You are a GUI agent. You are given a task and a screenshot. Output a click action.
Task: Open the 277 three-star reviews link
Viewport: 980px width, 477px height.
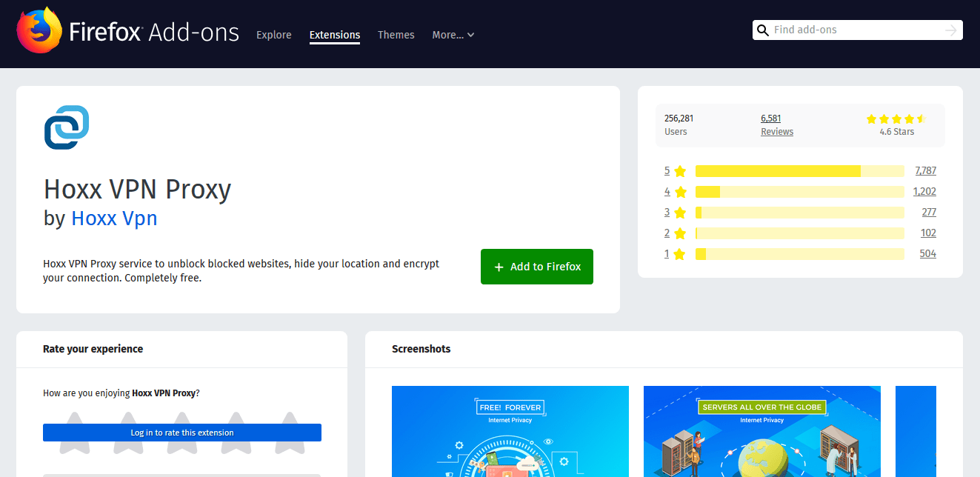pyautogui.click(x=929, y=212)
